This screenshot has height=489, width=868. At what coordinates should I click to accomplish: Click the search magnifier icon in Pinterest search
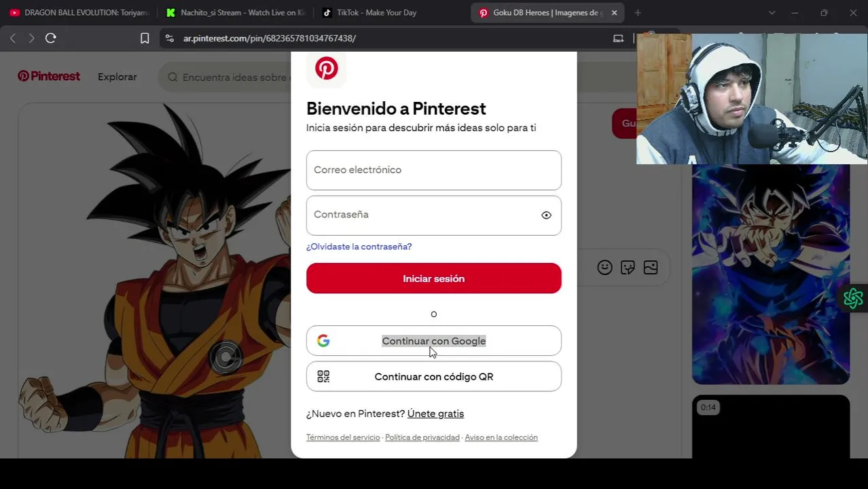pyautogui.click(x=173, y=77)
